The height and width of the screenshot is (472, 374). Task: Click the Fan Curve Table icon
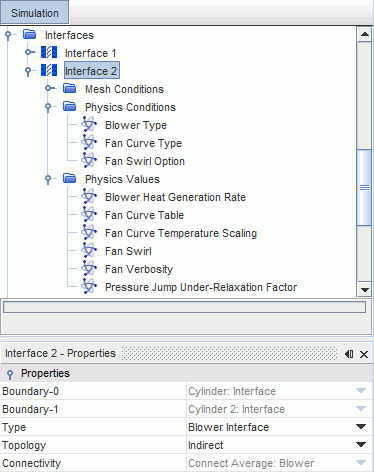coord(89,215)
